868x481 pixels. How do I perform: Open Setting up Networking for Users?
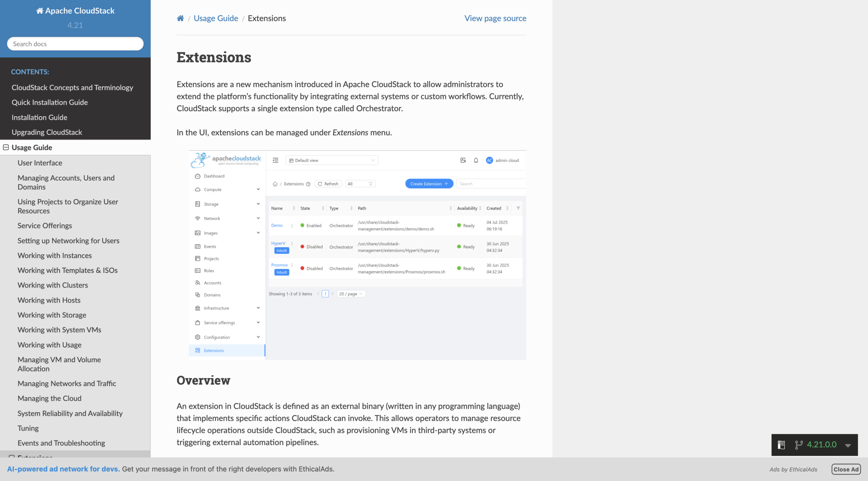(x=68, y=241)
